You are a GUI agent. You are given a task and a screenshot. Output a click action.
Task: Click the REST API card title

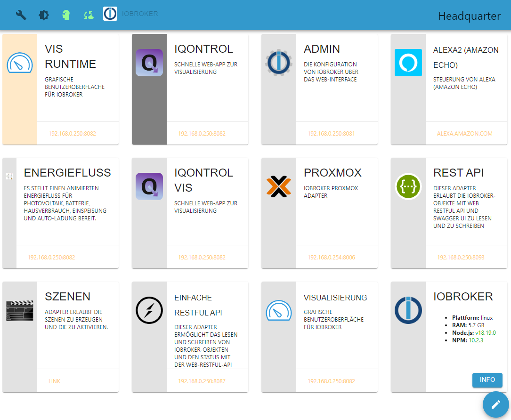459,173
